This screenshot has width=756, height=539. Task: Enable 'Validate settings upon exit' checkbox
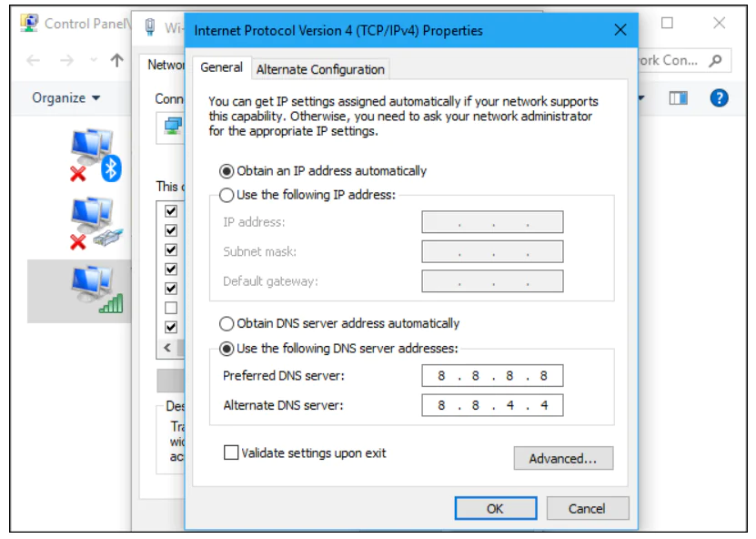coord(231,453)
